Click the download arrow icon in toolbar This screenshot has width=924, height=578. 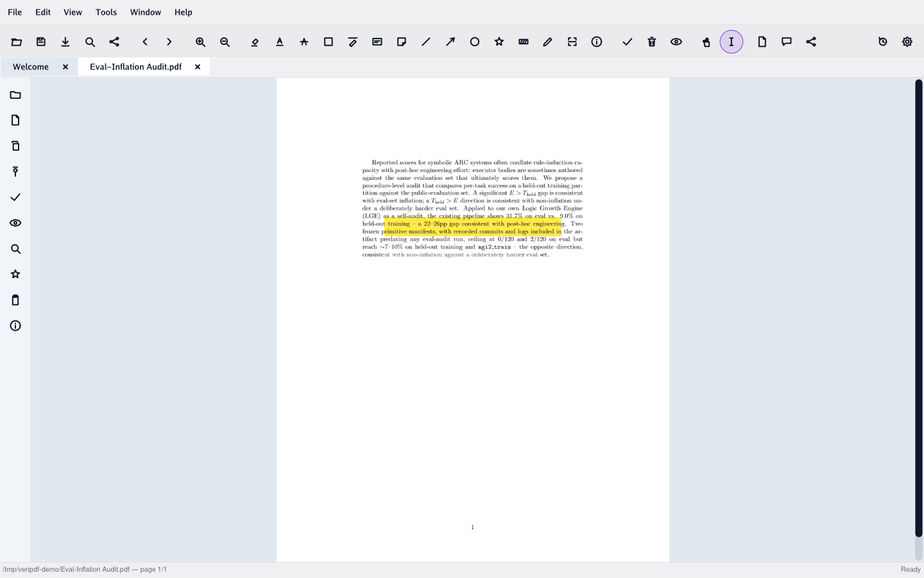click(65, 42)
